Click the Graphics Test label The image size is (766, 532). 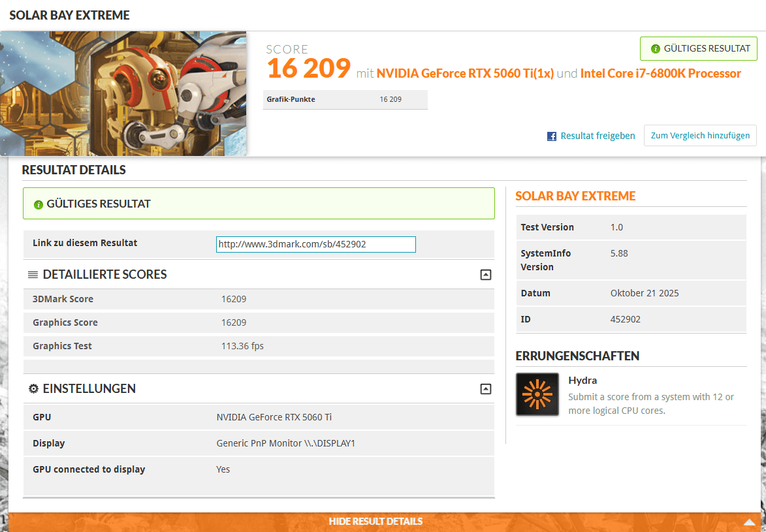coord(62,346)
